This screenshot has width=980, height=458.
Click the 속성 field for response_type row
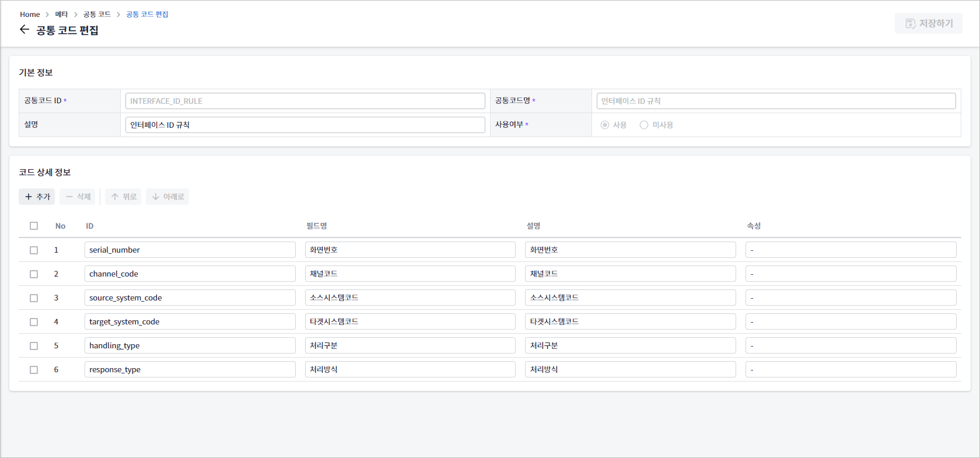tap(851, 369)
